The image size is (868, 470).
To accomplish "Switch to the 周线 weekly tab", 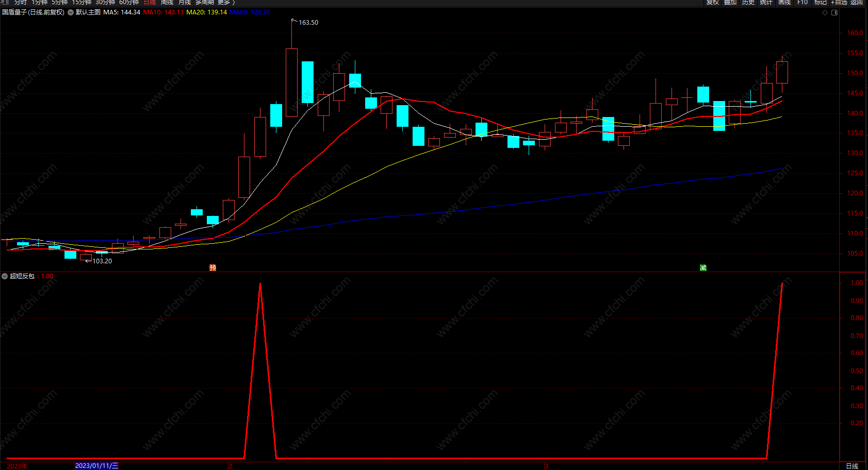I will [x=167, y=3].
